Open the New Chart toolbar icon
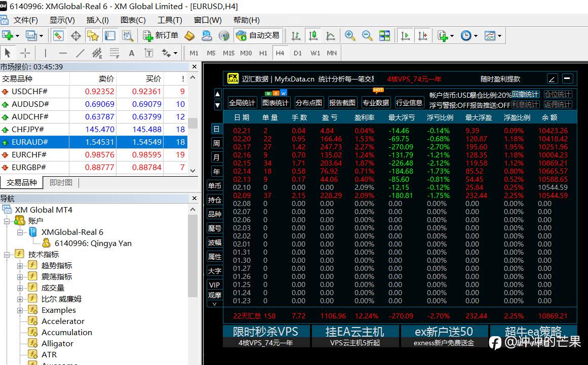 [8, 35]
